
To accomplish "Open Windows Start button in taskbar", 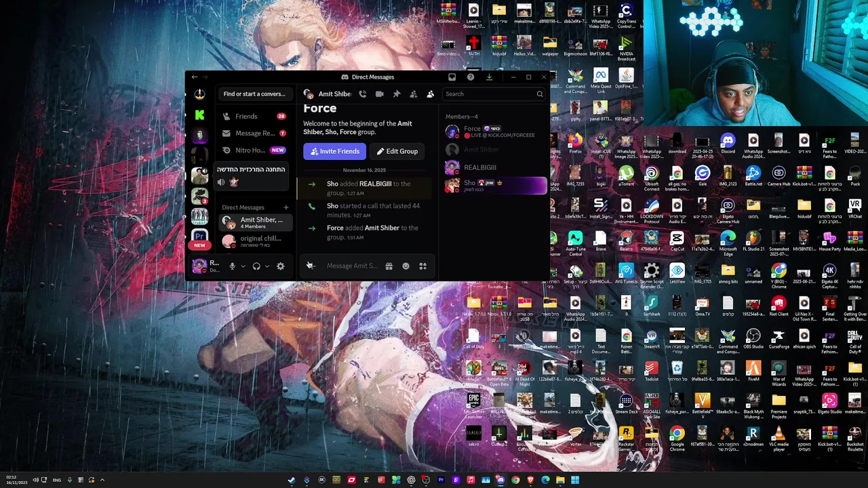I will point(575,481).
